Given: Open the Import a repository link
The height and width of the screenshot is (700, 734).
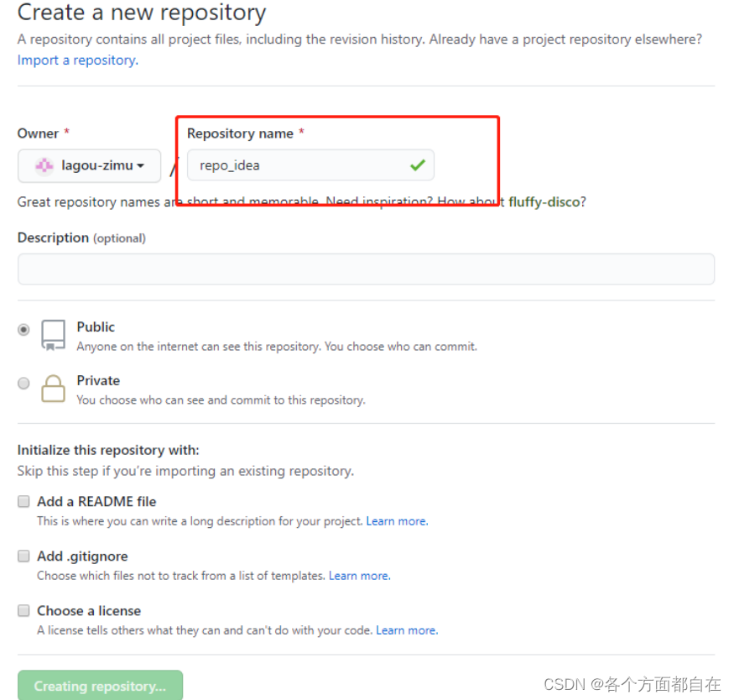Looking at the screenshot, I should [78, 60].
